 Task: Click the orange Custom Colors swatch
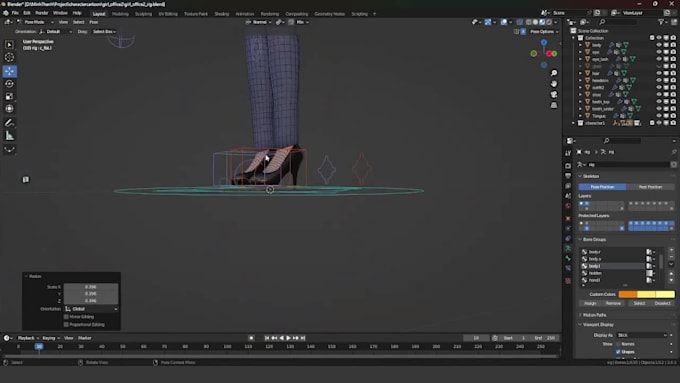point(628,295)
